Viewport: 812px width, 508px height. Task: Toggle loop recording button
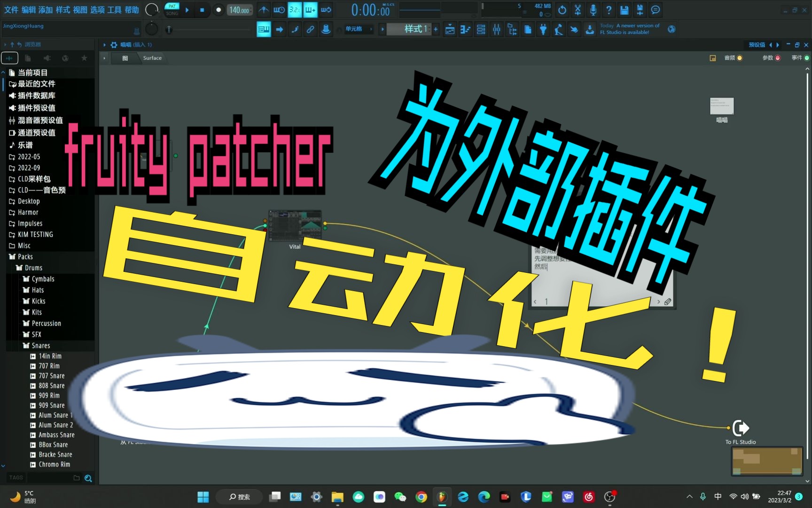point(326,10)
